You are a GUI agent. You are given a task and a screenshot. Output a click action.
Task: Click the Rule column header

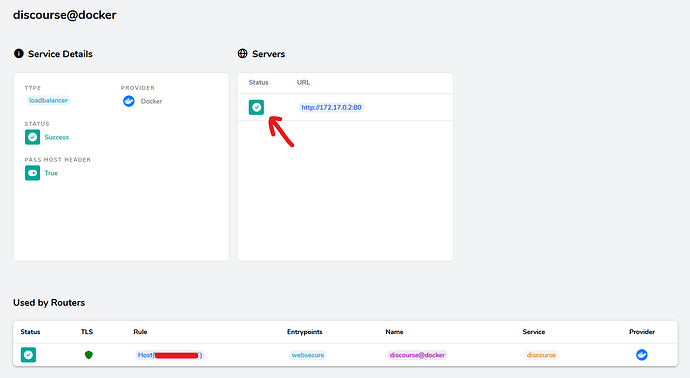tap(140, 332)
